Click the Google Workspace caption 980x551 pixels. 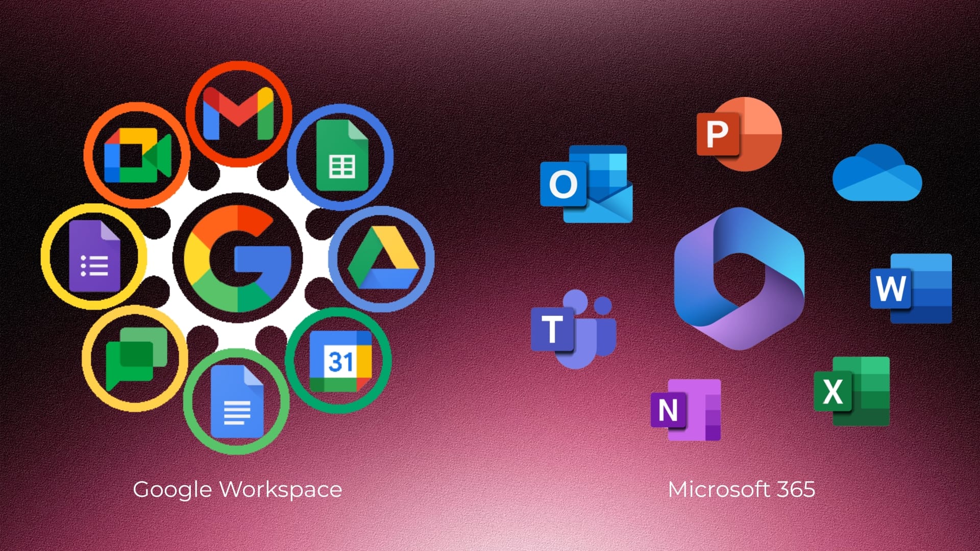tap(237, 490)
